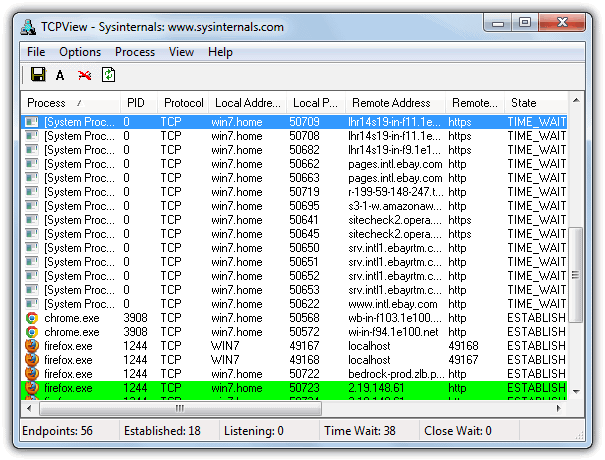The height and width of the screenshot is (460, 605).
Task: Click the horizontal scrollbar thumb
Action: point(180,408)
